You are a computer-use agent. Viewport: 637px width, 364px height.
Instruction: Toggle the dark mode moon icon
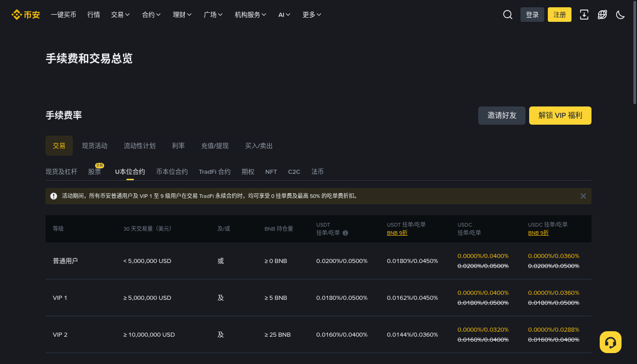pyautogui.click(x=621, y=15)
